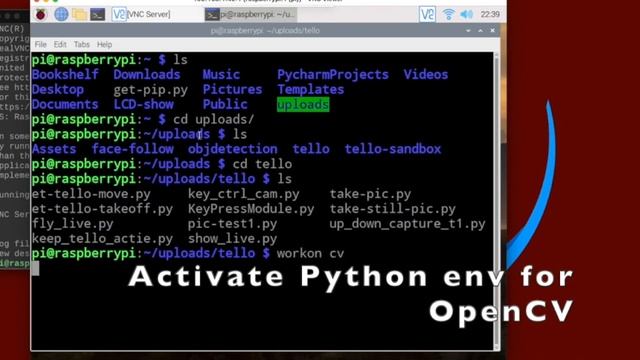Click the key_ctrl_cam.py file name
Image resolution: width=640 pixels, height=360 pixels.
click(x=244, y=194)
